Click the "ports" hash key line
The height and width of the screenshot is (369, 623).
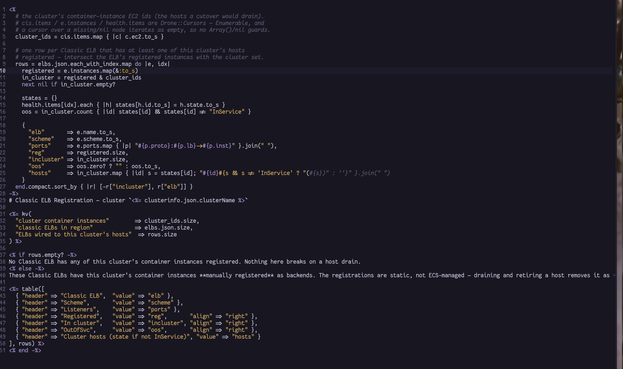(x=152, y=146)
